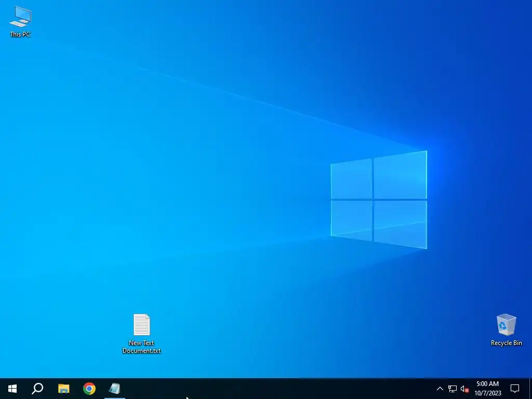Open the Windows Start menu
Viewport: 532px width, 399px height.
[x=12, y=389]
